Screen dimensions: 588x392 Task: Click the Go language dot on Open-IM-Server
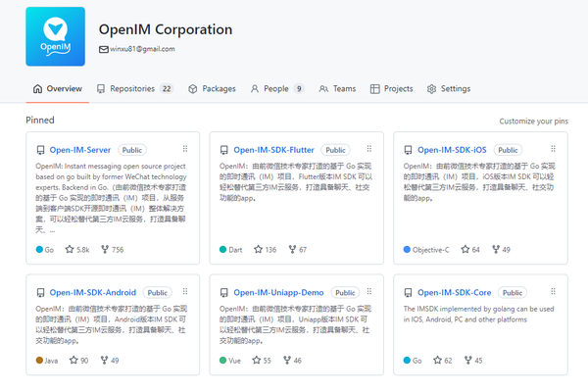[x=39, y=250]
